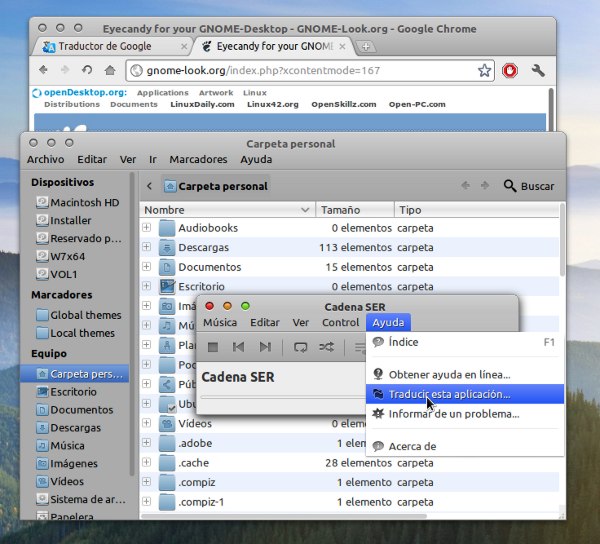Screen dimensions: 600x544
Task: Click the Cadena SER playback progress slider
Action: coord(280,397)
